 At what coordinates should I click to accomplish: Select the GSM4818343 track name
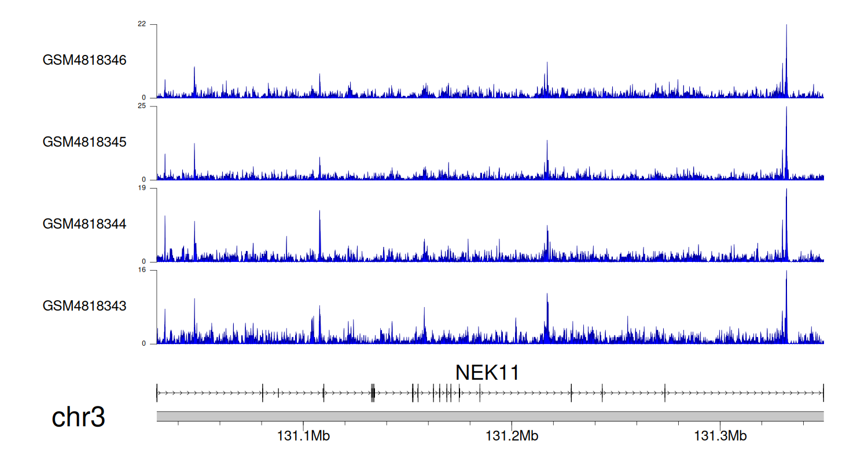pos(84,305)
